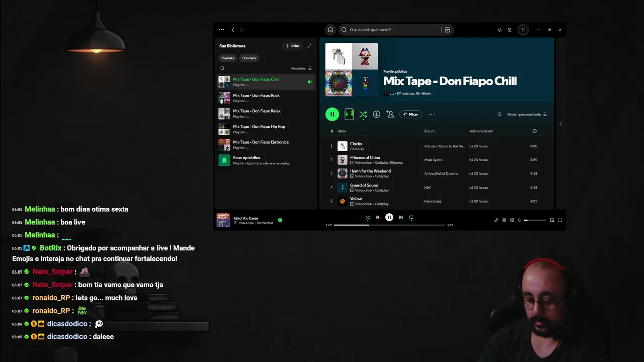Open album A Rush of Blood to the Head link
This screenshot has height=362, width=644.
pyautogui.click(x=445, y=146)
